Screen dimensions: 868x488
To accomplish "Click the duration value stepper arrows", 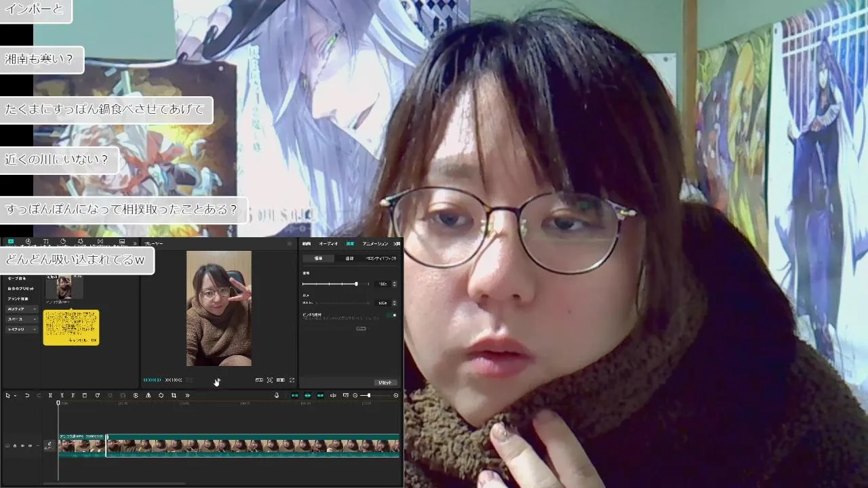I will [395, 303].
